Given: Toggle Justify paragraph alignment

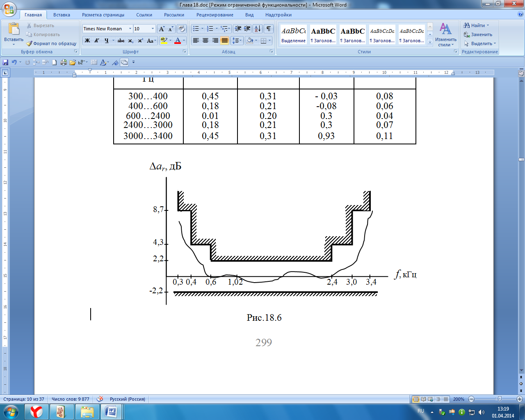Looking at the screenshot, I should tap(224, 41).
